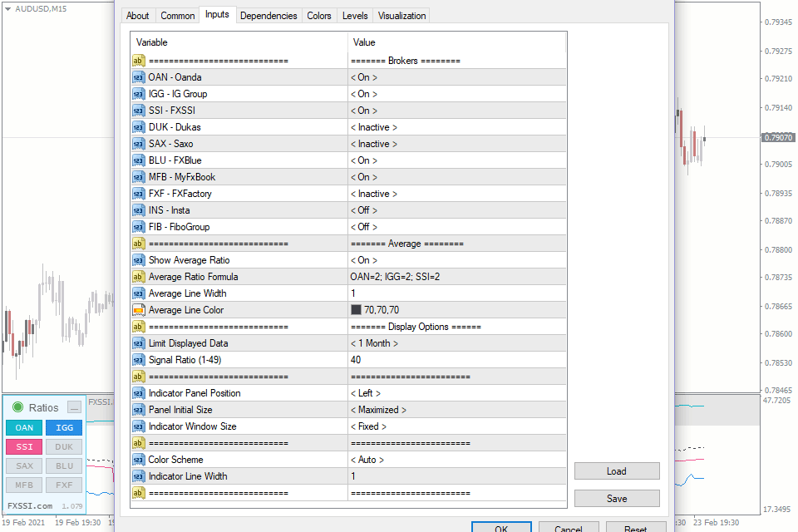798x532 pixels.
Task: Open the INS - Insta Off value dropdown
Action: click(x=457, y=210)
